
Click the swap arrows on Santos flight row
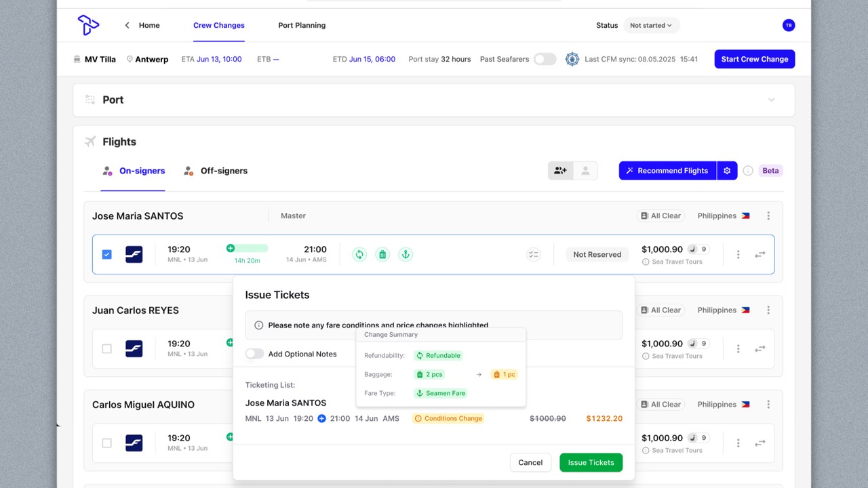[760, 255]
